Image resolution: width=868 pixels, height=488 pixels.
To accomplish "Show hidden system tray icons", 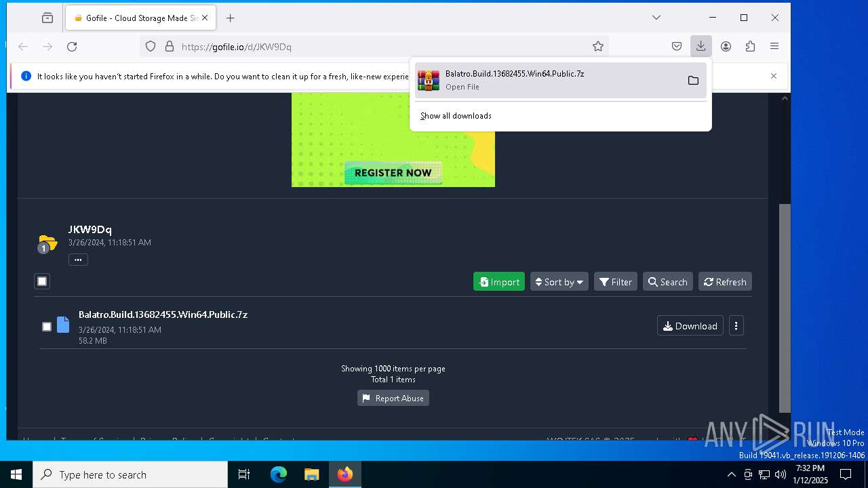I will (731, 474).
